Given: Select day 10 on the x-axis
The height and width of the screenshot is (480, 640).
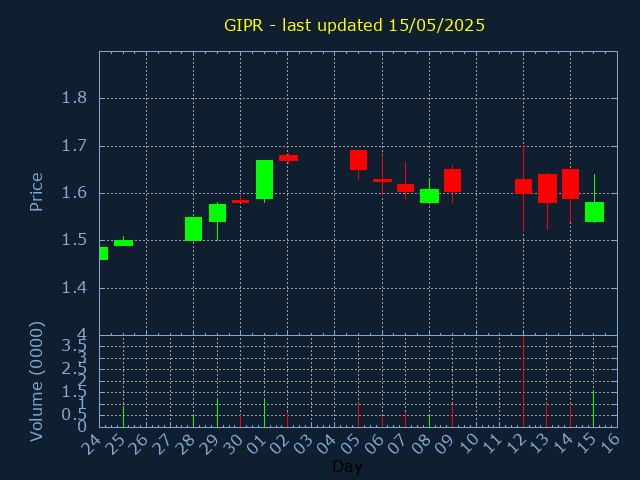Looking at the screenshot, I should click(469, 444).
